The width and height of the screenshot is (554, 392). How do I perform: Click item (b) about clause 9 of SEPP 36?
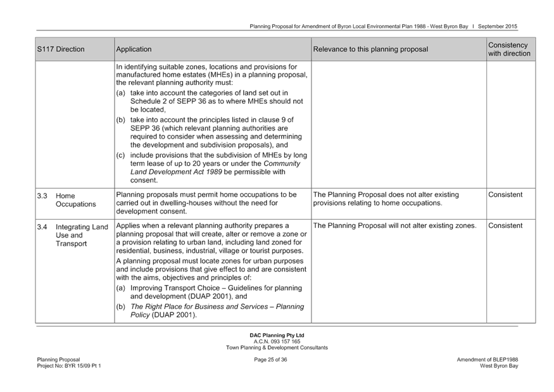(209, 132)
